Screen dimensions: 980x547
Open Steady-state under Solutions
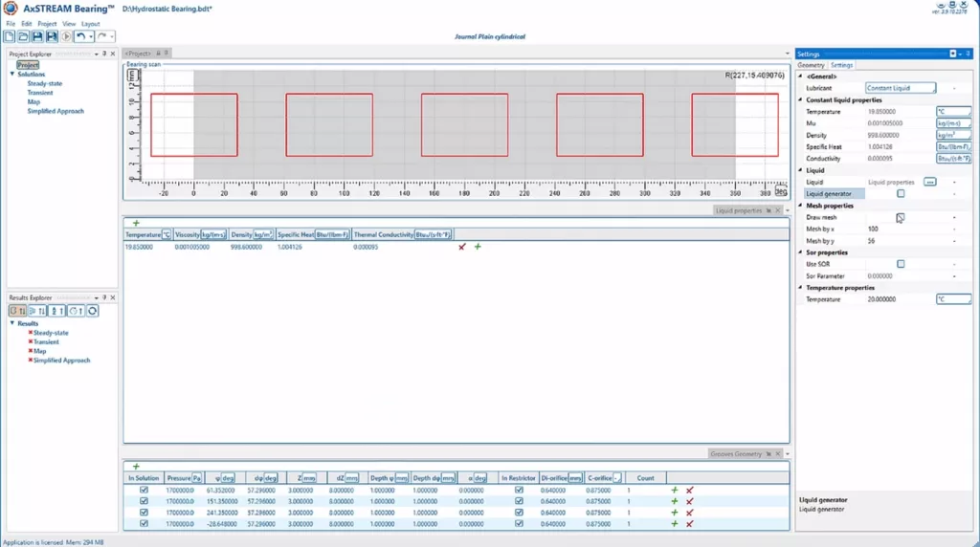46,83
